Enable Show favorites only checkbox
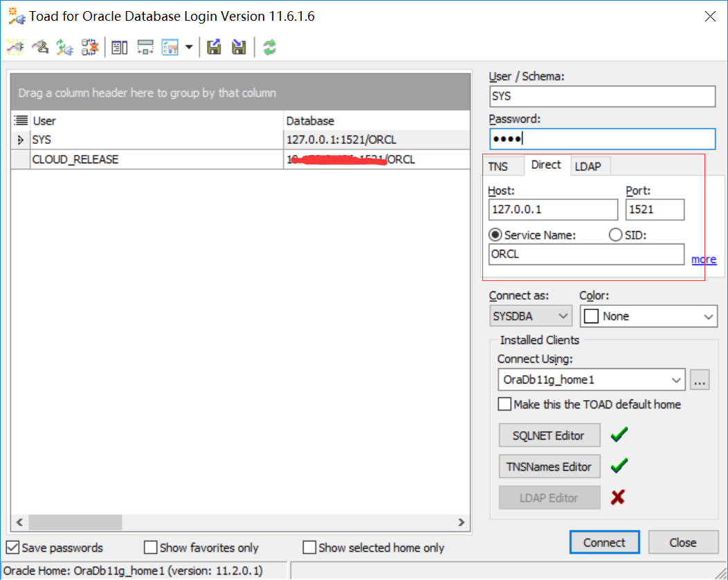728x580 pixels. point(151,547)
